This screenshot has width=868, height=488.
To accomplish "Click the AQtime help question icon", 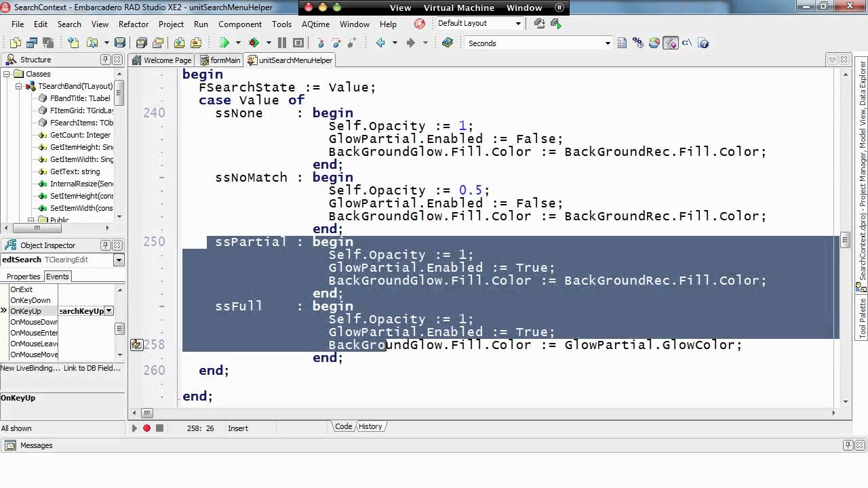I will tap(703, 43).
